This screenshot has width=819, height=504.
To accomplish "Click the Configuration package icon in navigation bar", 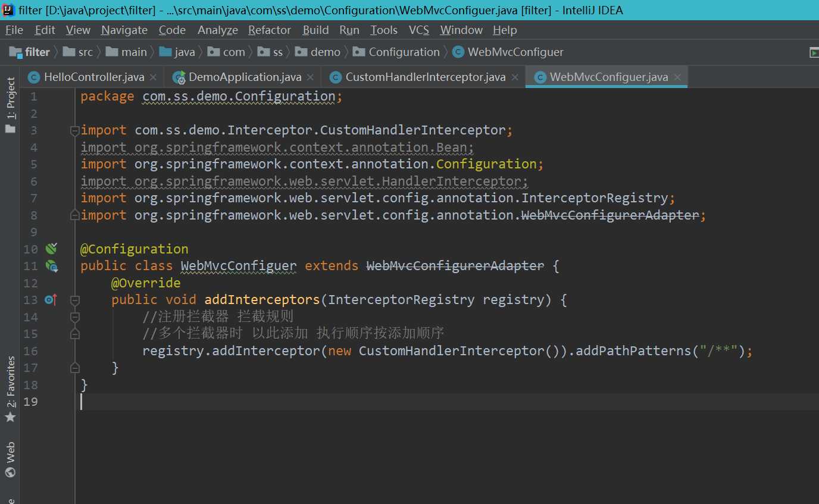I will [x=359, y=52].
